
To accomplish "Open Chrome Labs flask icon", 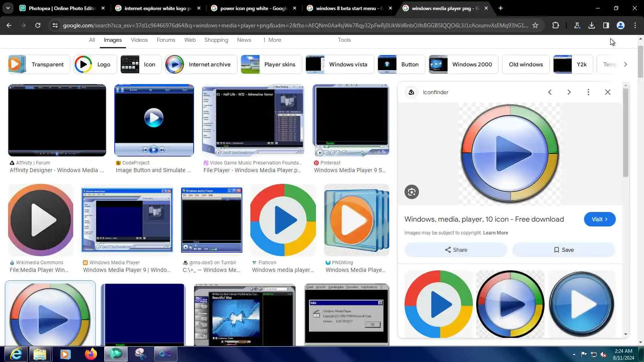I will (577, 25).
